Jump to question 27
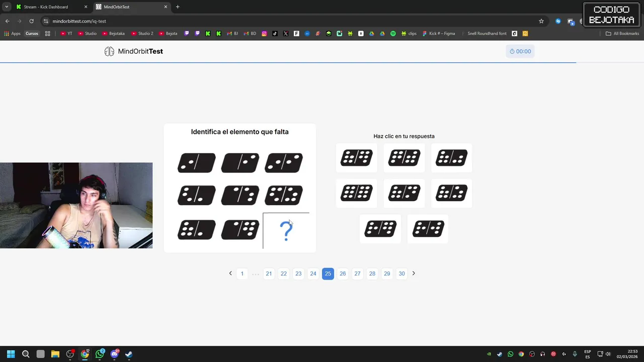 click(x=357, y=274)
